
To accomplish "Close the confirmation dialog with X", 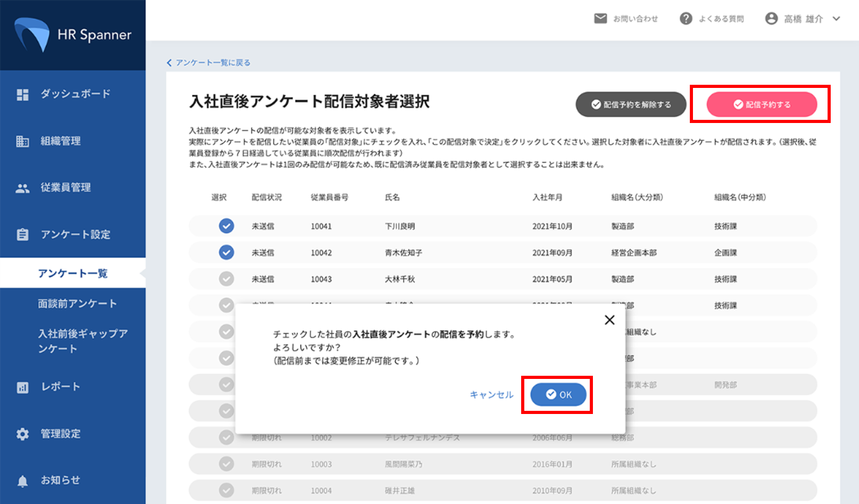I will (610, 320).
